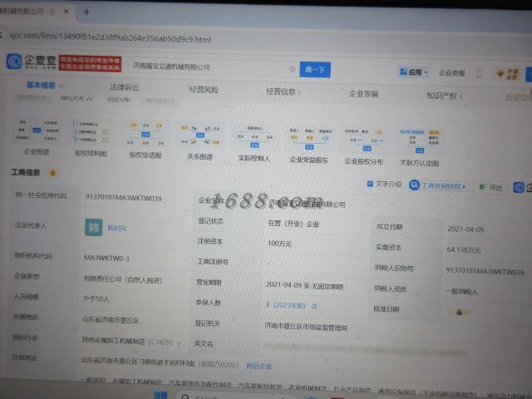Click the legal representative 韩 avatar icon
The width and height of the screenshot is (532, 399).
[x=94, y=227]
